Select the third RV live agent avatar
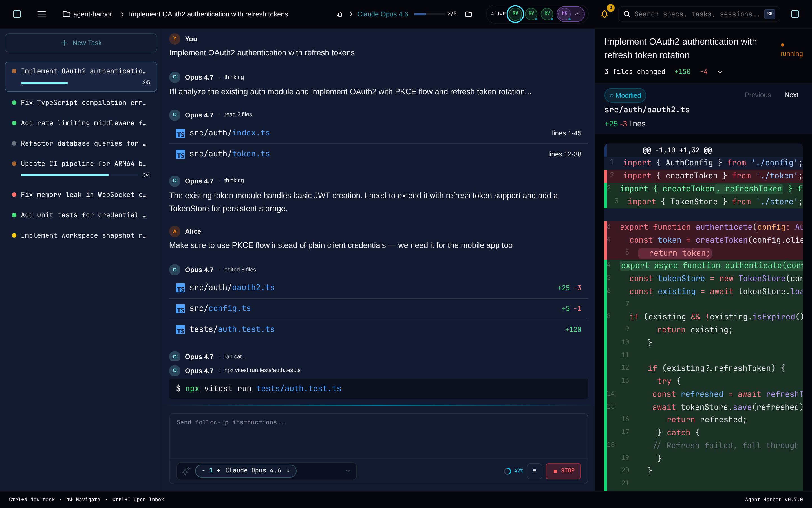The image size is (812, 508). [547, 14]
